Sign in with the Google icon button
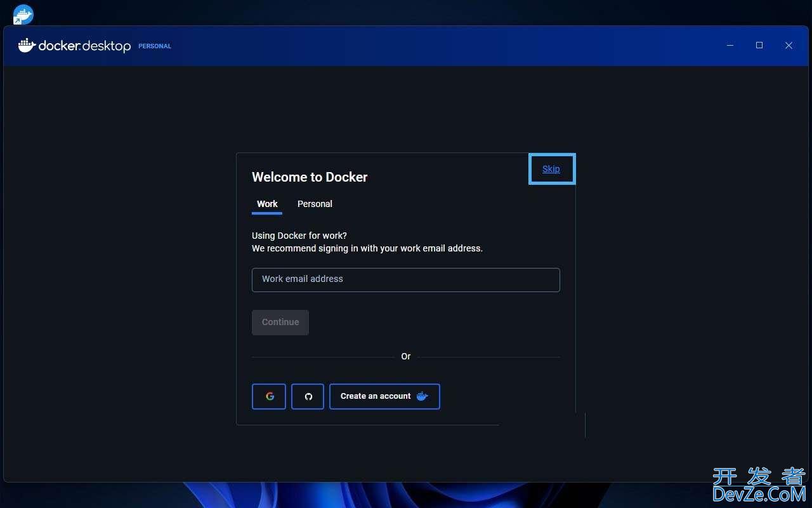Viewport: 812px width, 508px height. point(269,396)
